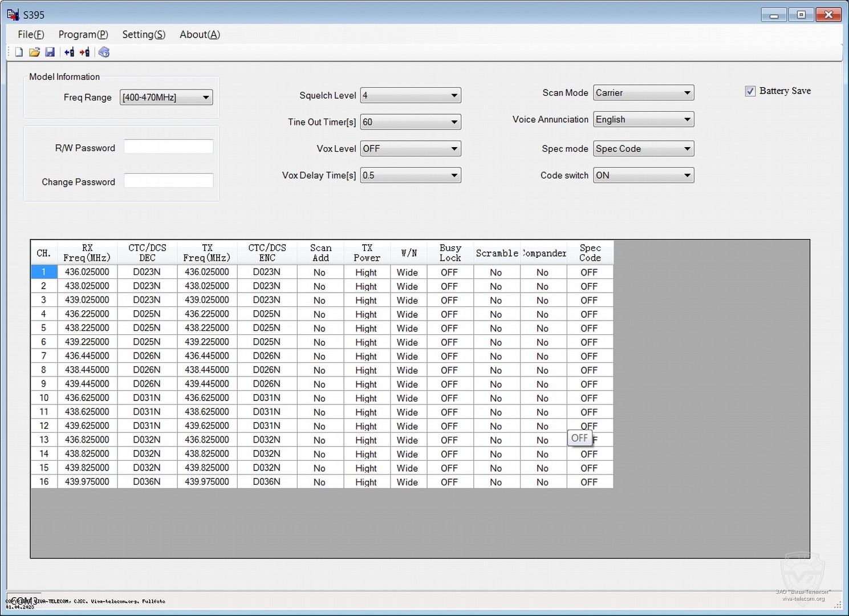
Task: Toggle the Battery Save checkbox
Action: (750, 91)
